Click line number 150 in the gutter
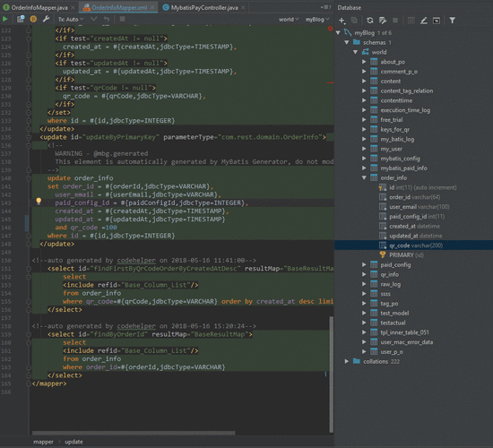493x448 pixels. pos(5,261)
